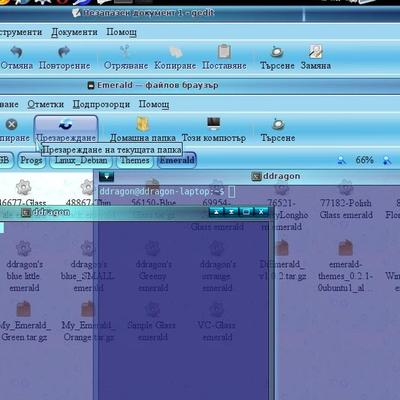Shade front ddragon window with up-arrow button
400x400 pixels.
coord(216,212)
